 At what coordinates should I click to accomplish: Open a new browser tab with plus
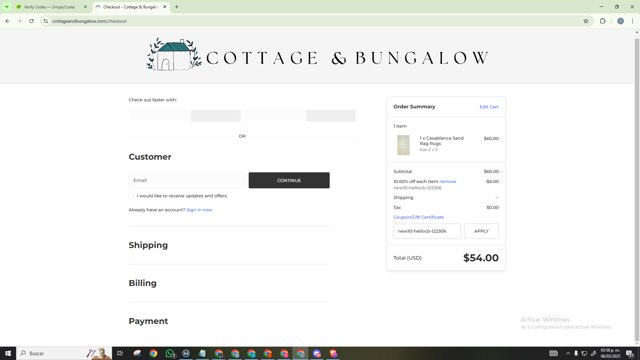[x=176, y=7]
